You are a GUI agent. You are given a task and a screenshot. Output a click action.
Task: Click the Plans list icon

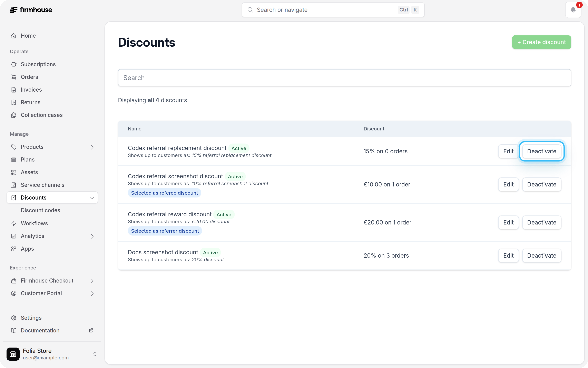click(x=14, y=160)
